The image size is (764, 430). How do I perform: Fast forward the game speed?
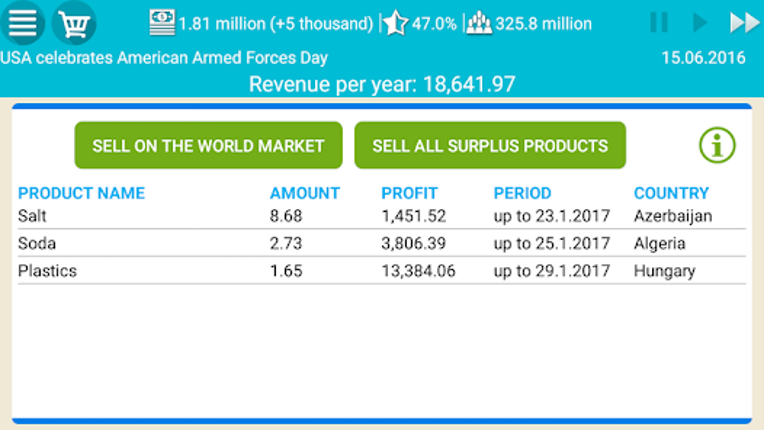pos(744,22)
